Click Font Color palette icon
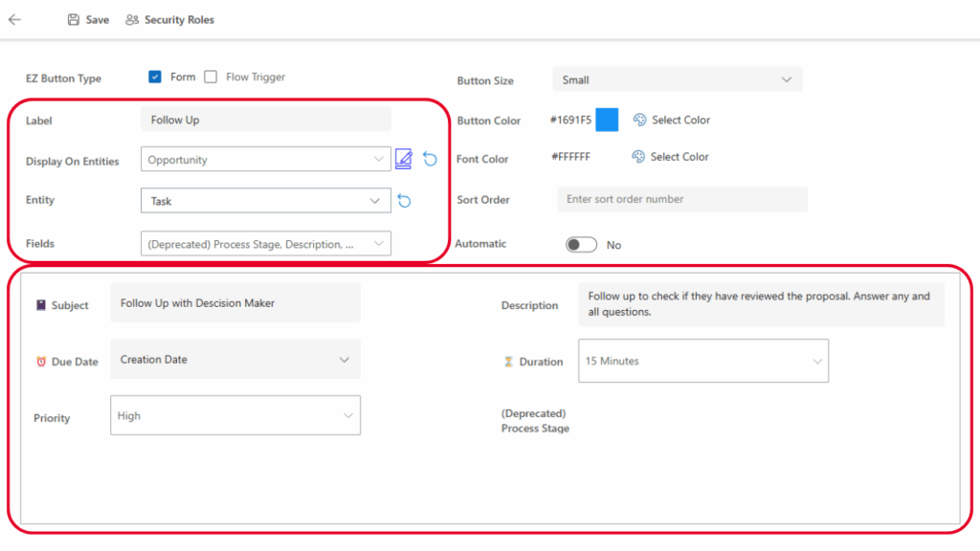Screen dimensions: 980x551 (638, 157)
